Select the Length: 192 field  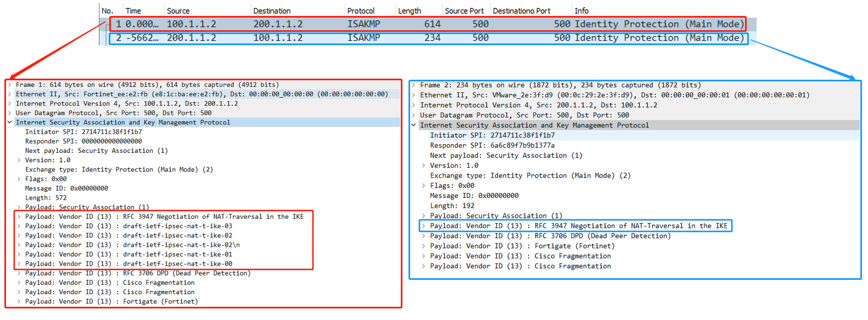pos(452,206)
